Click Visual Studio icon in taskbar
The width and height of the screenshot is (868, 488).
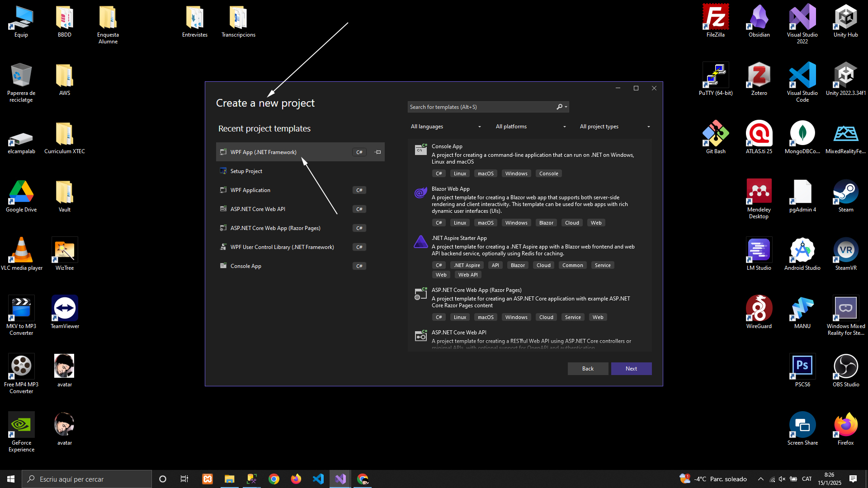click(340, 479)
